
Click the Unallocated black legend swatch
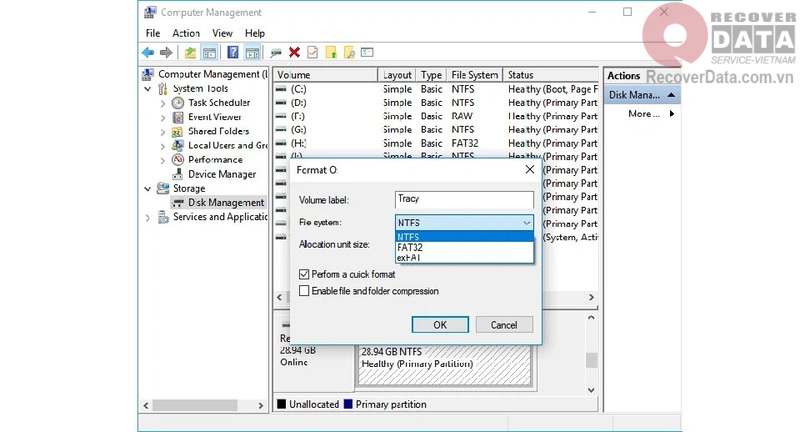click(281, 404)
